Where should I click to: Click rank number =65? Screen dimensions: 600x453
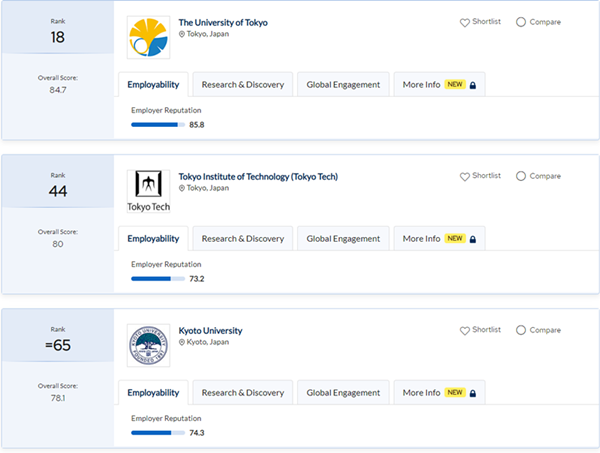(58, 345)
